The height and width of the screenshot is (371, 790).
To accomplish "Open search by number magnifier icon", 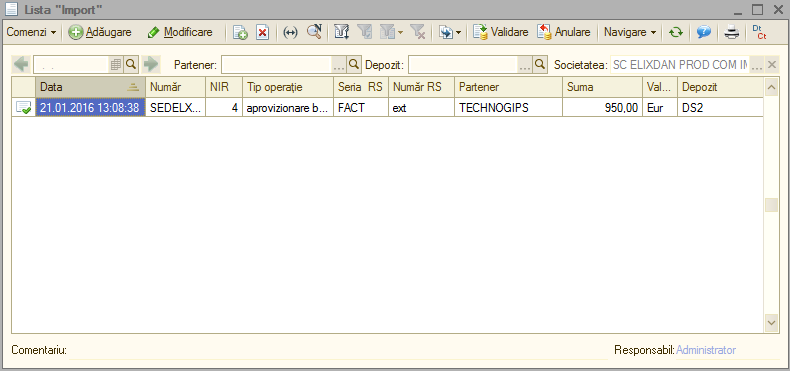I will [314, 32].
